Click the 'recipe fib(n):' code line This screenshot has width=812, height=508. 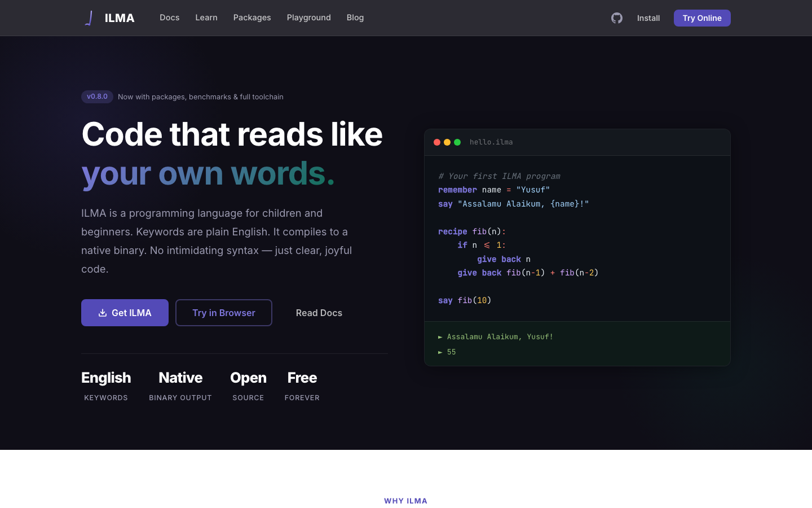pyautogui.click(x=472, y=231)
